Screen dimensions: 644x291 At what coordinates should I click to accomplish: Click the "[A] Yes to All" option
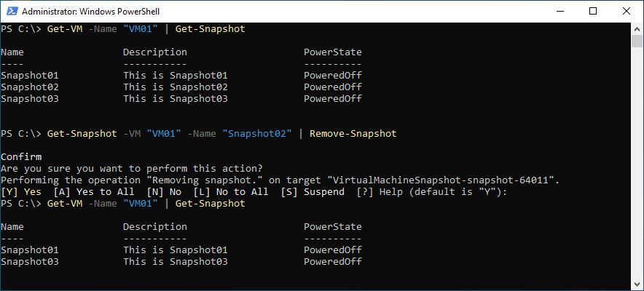(x=94, y=191)
